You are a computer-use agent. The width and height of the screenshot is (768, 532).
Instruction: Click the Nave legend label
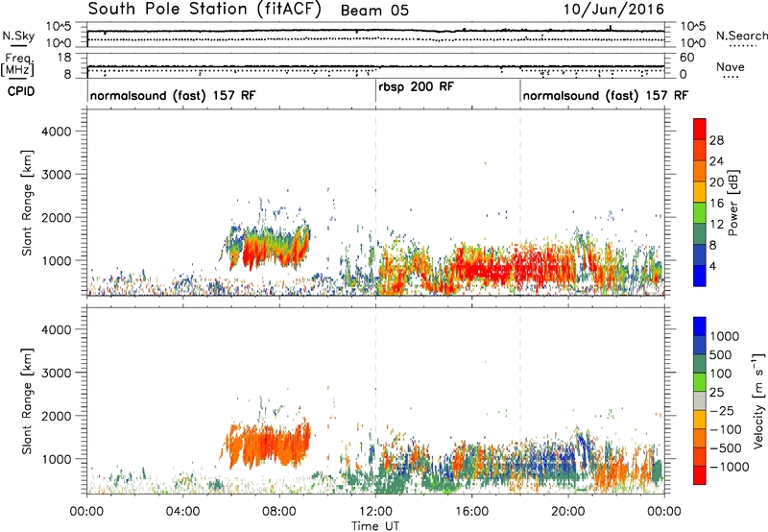(x=731, y=67)
